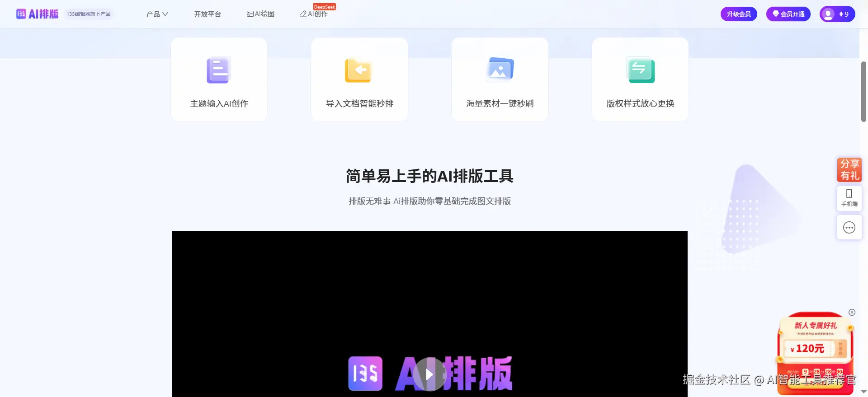The image size is (868, 397).
Task: Click the heading 简单易上手的AI排版工具
Action: click(429, 176)
